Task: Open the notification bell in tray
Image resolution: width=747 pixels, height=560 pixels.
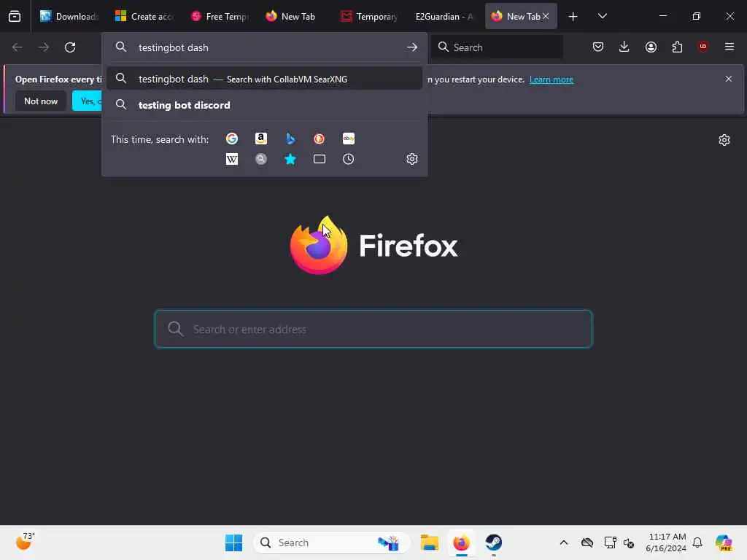Action: point(697,542)
